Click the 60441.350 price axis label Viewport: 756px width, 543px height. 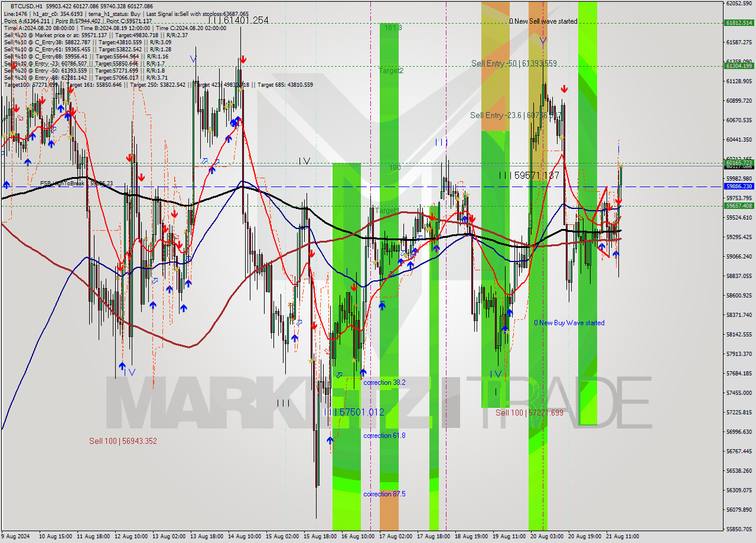[x=738, y=140]
